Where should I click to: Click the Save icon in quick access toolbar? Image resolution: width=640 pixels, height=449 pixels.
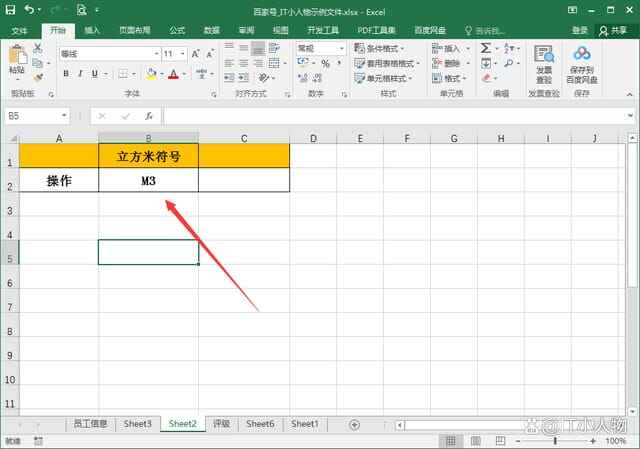(10, 11)
